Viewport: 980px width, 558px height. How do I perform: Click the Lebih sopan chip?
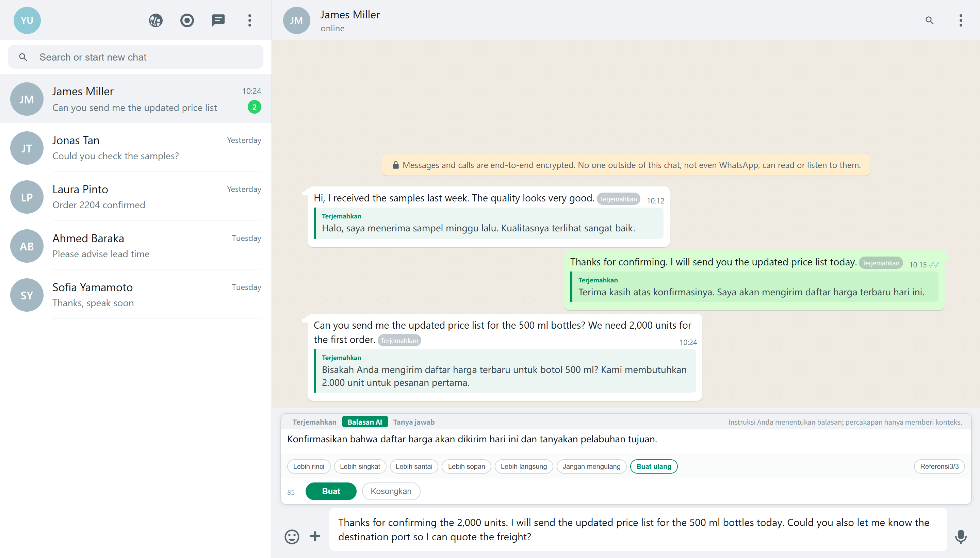click(467, 466)
